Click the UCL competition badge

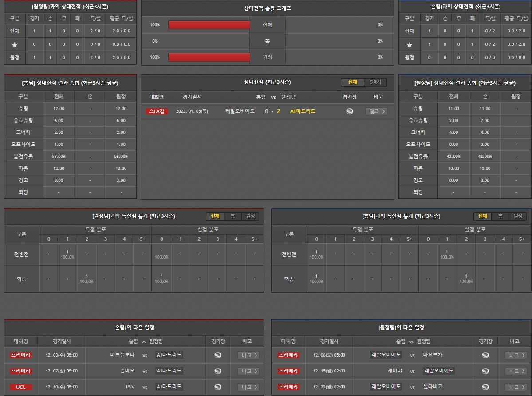pos(21,387)
